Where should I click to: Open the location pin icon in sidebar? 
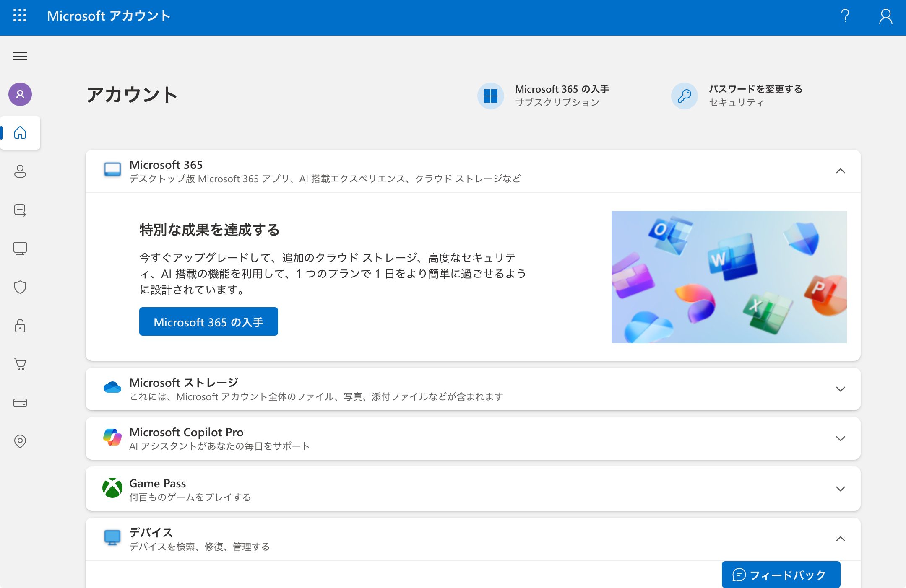click(20, 441)
